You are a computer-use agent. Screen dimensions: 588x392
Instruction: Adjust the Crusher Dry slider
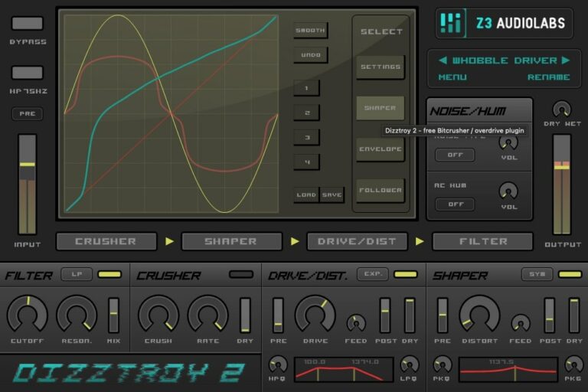click(245, 315)
